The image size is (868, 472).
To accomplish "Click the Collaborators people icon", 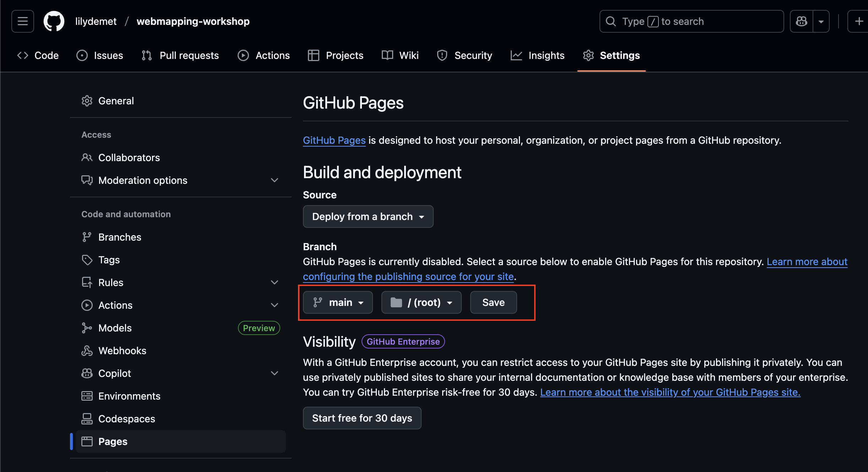I will 87,158.
